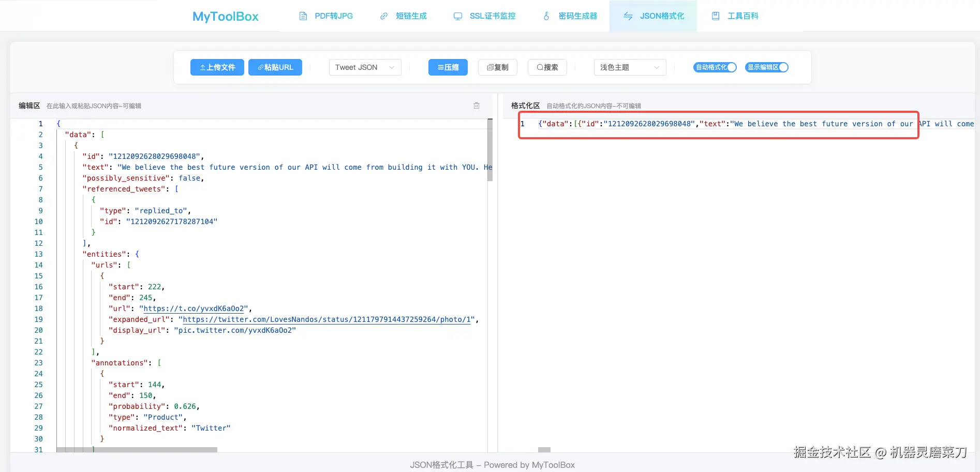Click the compressed JSON line in 格式化区
980x472 pixels.
[756, 124]
